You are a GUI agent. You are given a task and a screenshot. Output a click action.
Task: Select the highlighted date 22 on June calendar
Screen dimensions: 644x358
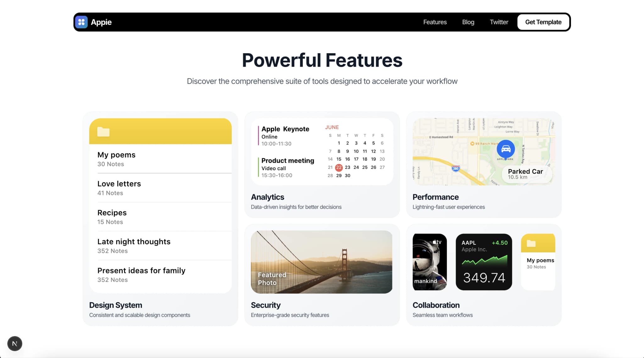(x=339, y=168)
